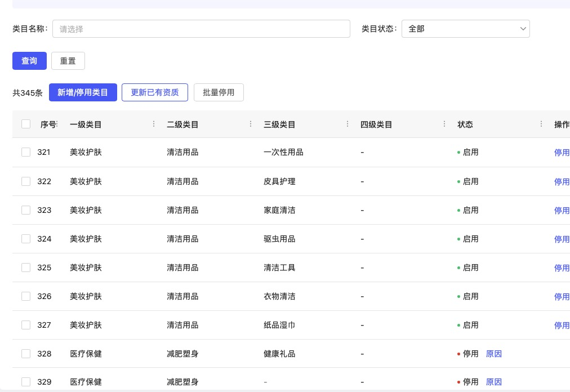Open the 四级类目 column options icon
Screen dimensions: 570x392
tap(444, 124)
